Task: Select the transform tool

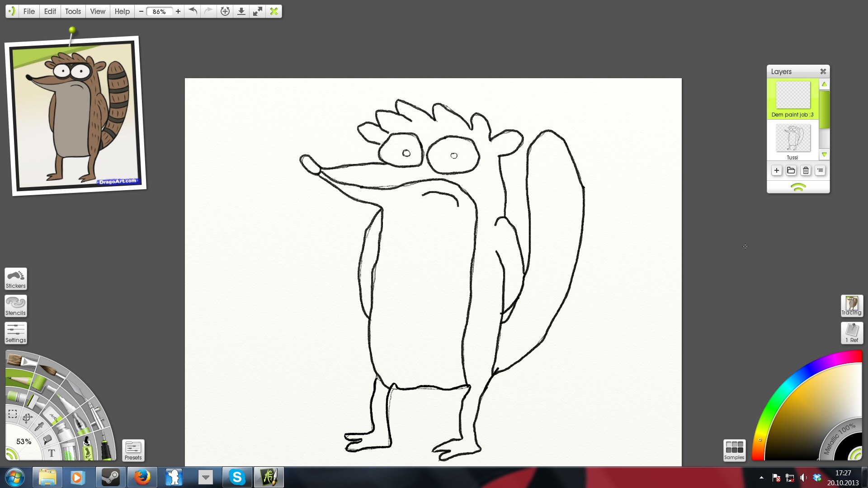Action: point(27,418)
